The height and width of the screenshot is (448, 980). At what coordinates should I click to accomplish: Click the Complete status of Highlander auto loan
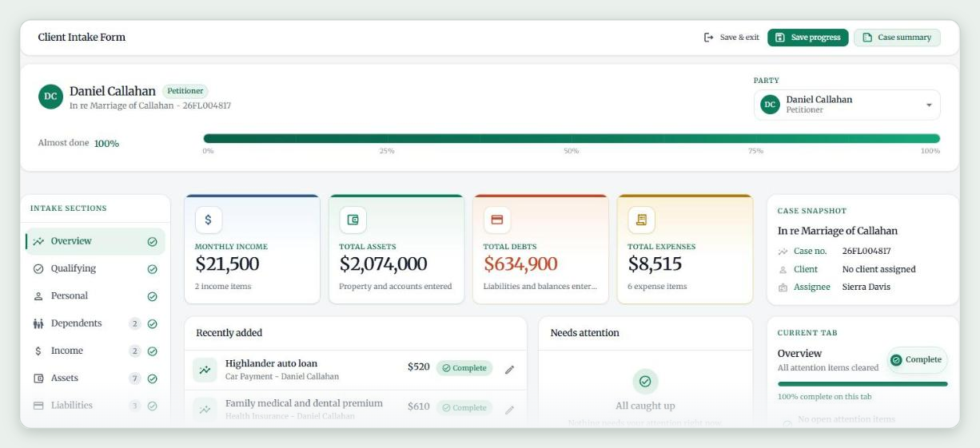click(464, 368)
